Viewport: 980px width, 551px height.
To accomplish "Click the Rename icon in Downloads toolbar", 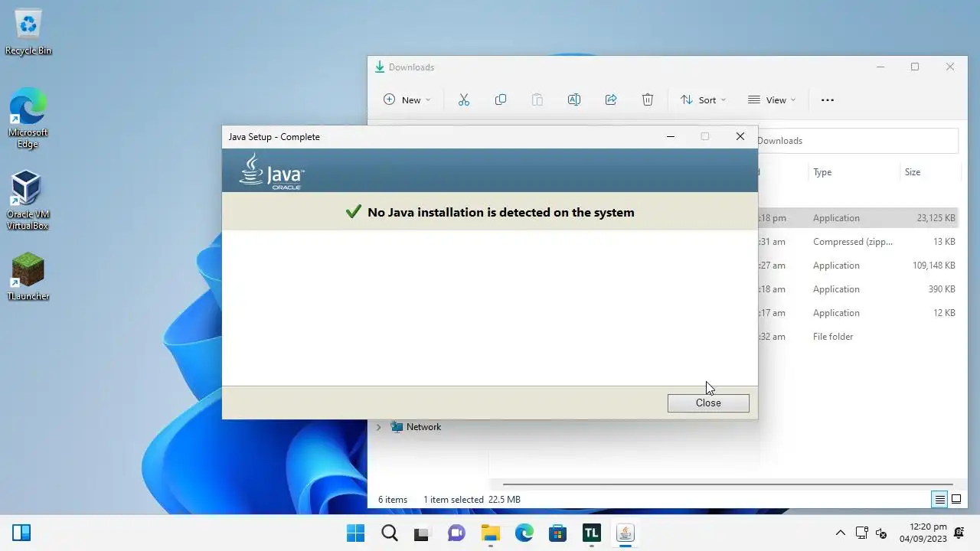I will click(574, 99).
